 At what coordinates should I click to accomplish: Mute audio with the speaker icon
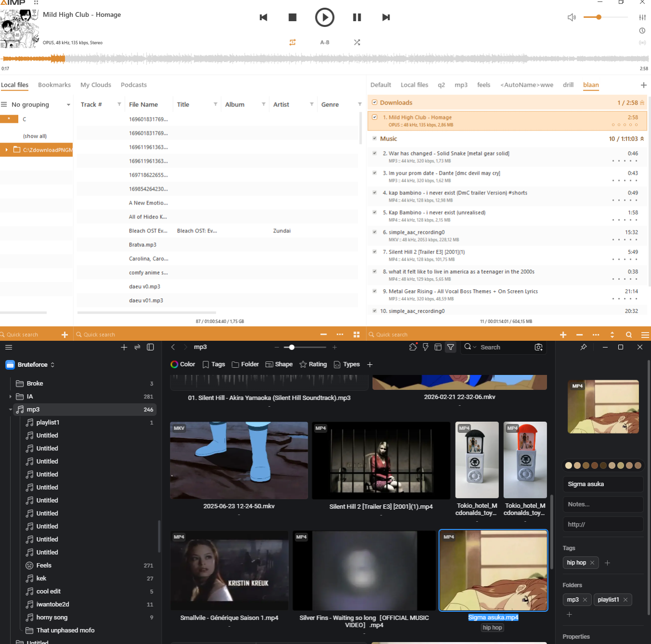point(572,17)
